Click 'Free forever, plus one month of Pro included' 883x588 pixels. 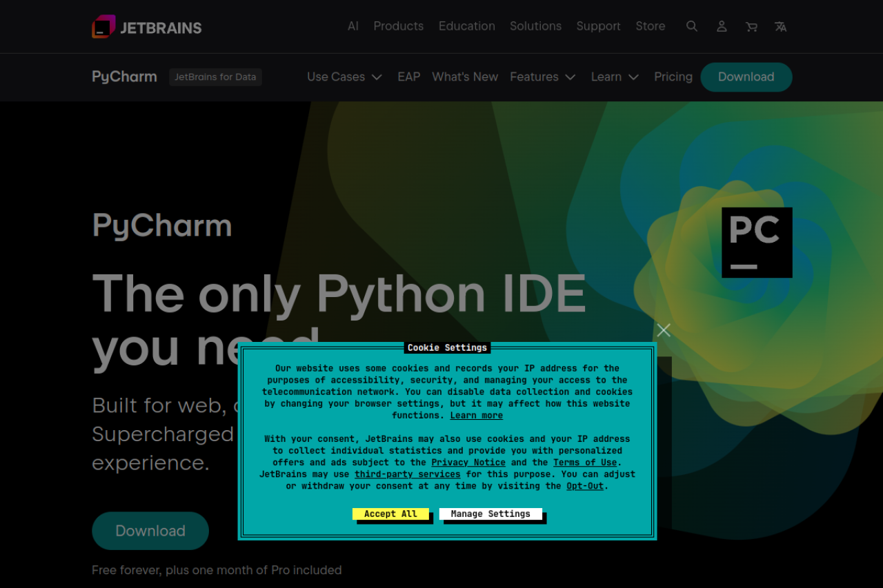coord(217,570)
